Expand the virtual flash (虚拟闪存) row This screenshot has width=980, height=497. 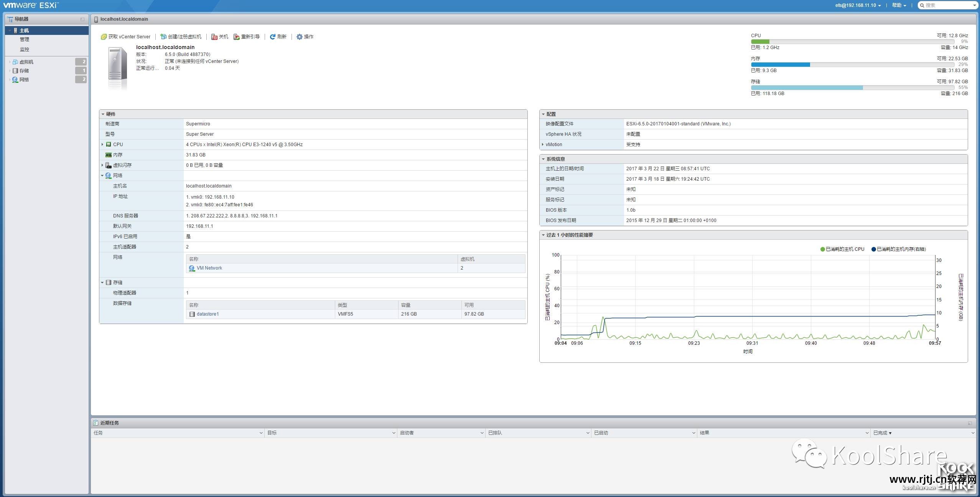tap(102, 165)
